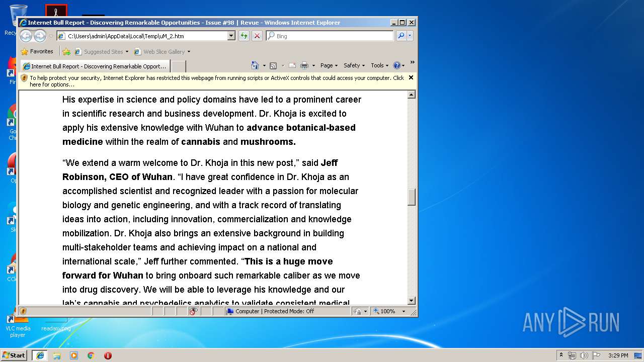Click the 3:29 PM system clock
Image resolution: width=644 pixels, height=362 pixels.
(x=618, y=355)
